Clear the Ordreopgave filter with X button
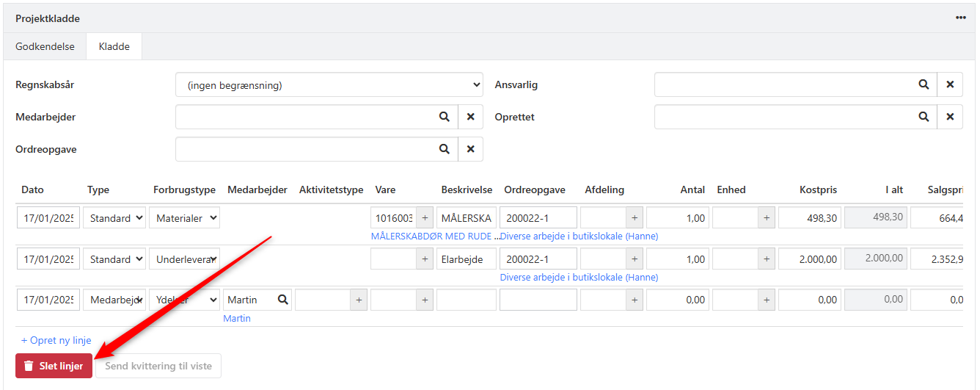Image resolution: width=980 pixels, height=390 pixels. click(470, 149)
